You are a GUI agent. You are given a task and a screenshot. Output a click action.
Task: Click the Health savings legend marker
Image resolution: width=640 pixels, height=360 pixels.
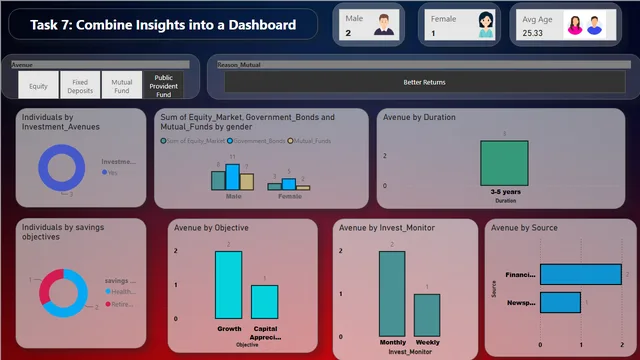[108, 291]
